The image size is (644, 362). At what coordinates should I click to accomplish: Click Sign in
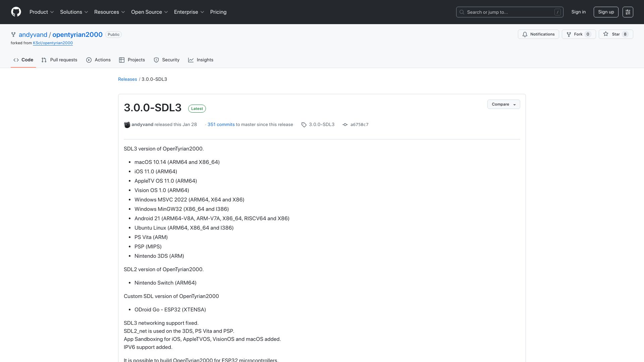pos(579,12)
